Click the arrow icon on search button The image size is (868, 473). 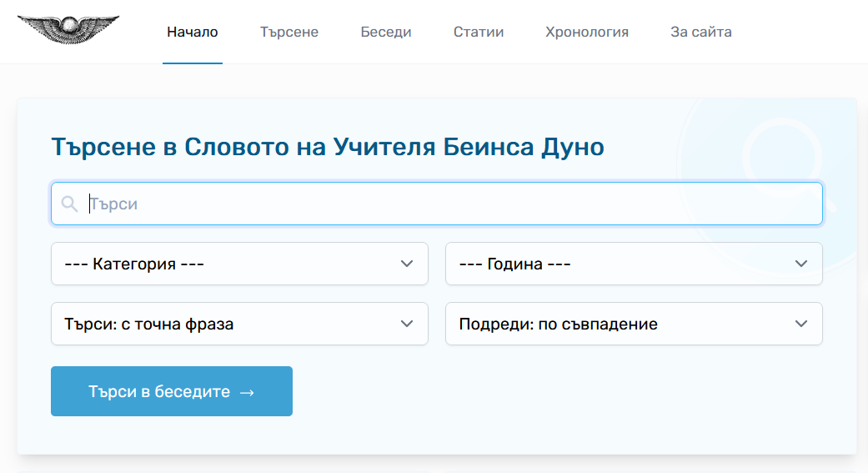[247, 392]
